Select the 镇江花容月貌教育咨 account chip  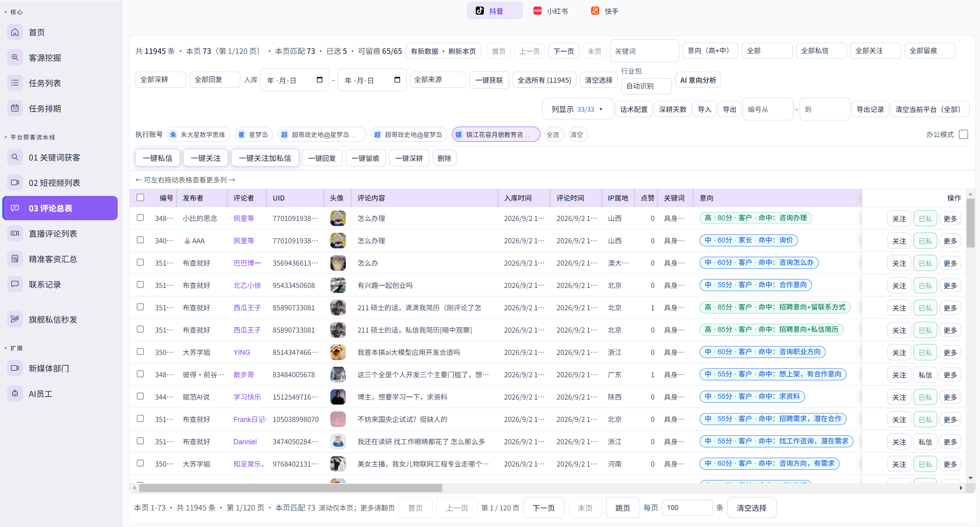click(496, 134)
